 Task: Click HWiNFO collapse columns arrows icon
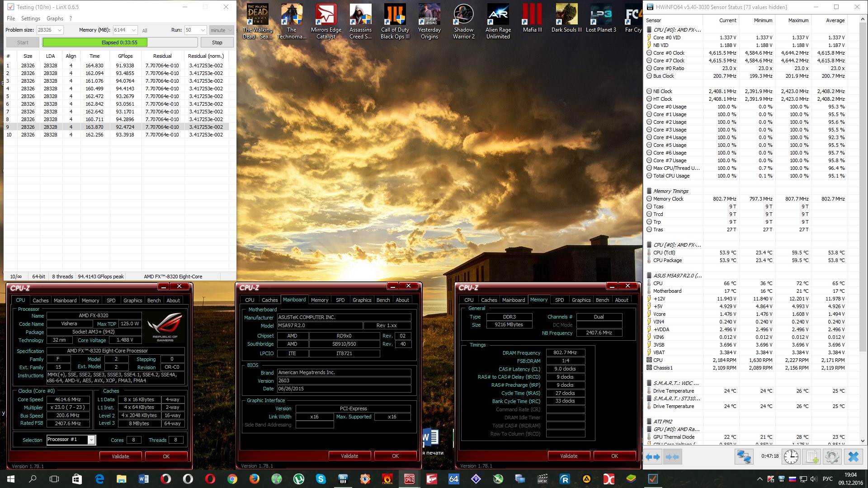coord(672,457)
